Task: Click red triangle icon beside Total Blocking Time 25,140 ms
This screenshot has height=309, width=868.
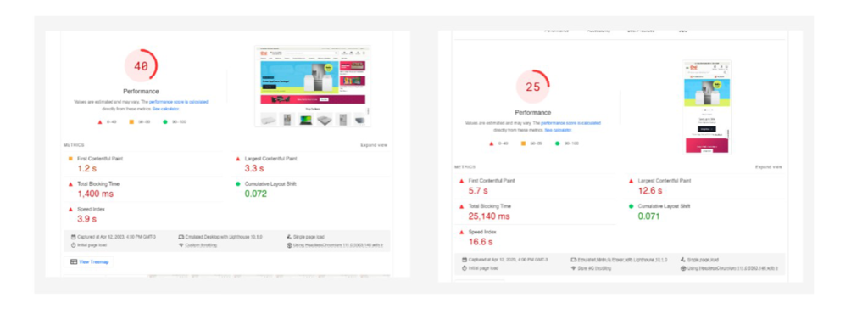Action: pyautogui.click(x=462, y=205)
